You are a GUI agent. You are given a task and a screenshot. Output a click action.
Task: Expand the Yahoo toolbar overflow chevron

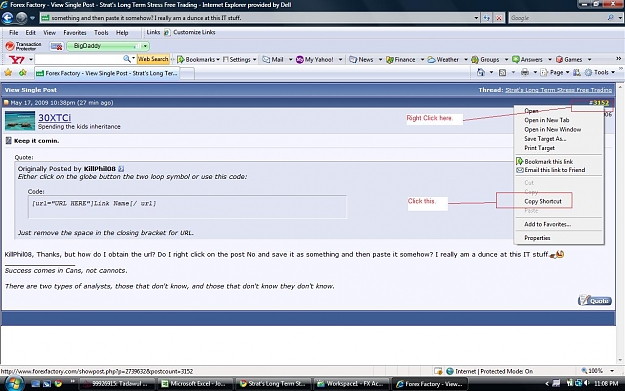click(619, 59)
